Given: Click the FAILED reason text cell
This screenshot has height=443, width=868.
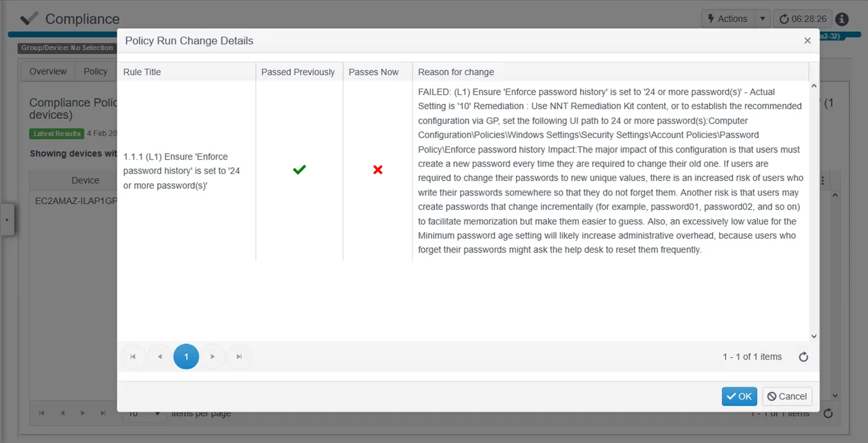Looking at the screenshot, I should (x=610, y=171).
